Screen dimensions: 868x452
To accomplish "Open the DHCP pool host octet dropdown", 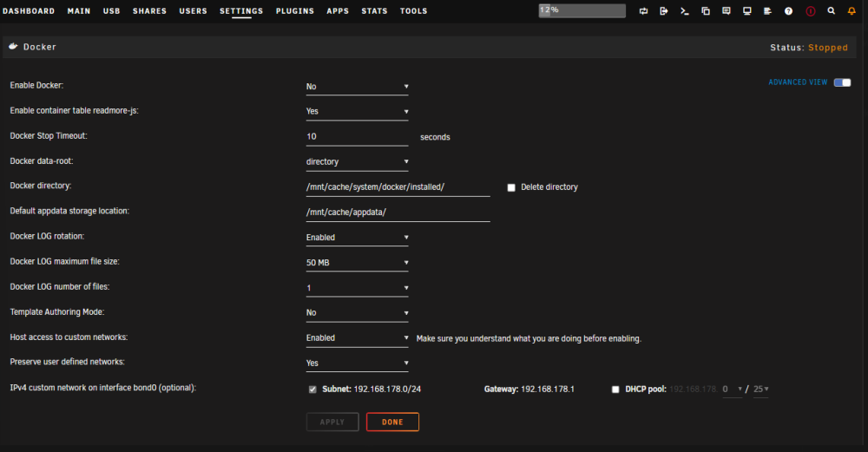I will click(x=732, y=390).
